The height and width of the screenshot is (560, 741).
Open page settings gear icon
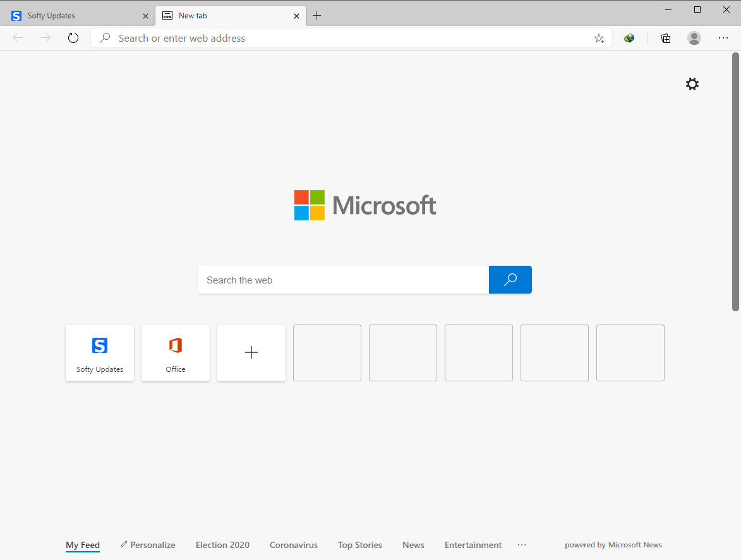click(x=692, y=84)
